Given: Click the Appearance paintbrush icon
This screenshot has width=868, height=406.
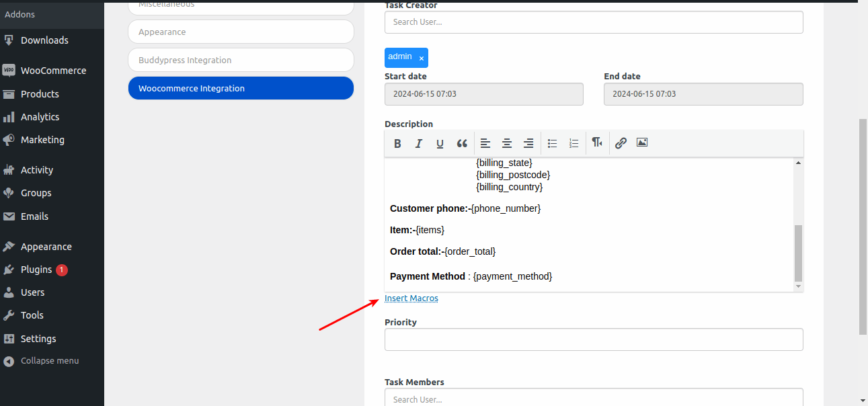Looking at the screenshot, I should [9, 247].
